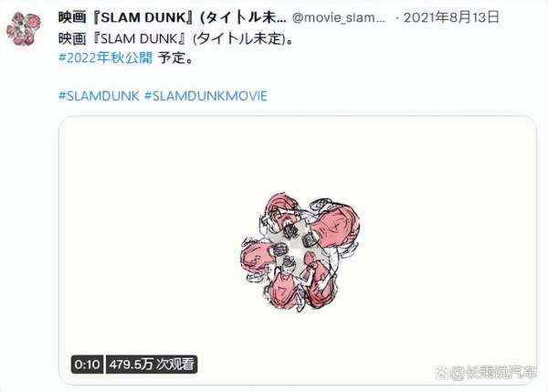Open the #SLAMDUNK hashtag
The width and height of the screenshot is (548, 392).
99,96
